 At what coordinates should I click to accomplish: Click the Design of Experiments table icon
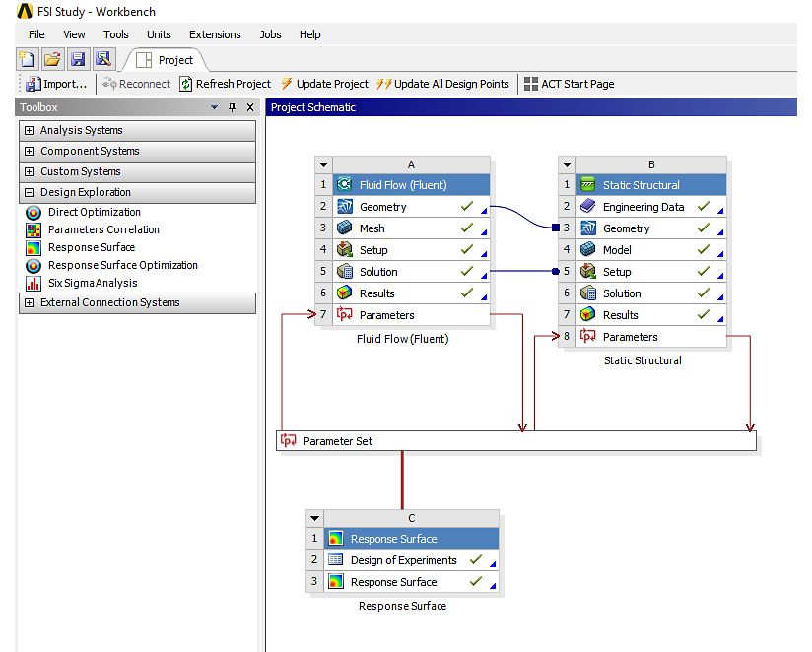point(336,559)
